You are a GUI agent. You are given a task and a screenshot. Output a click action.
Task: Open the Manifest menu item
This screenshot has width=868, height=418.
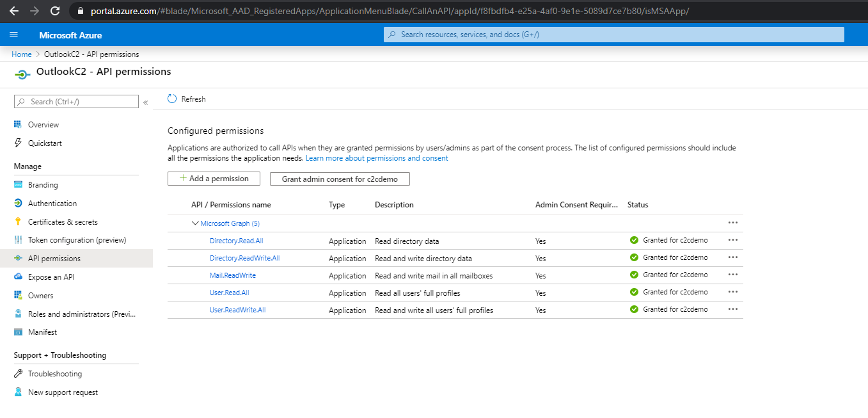[x=42, y=332]
